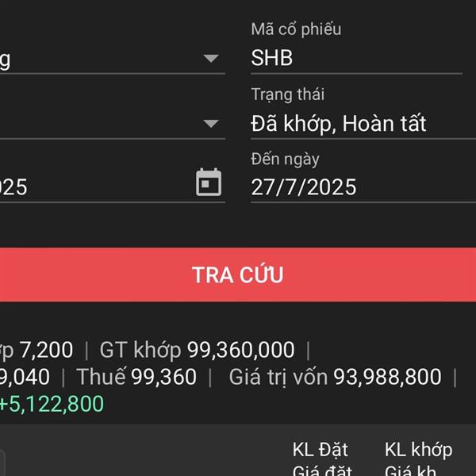Click the GT khớp 99,360,000 value
The height and width of the screenshot is (476, 476).
pos(240,350)
